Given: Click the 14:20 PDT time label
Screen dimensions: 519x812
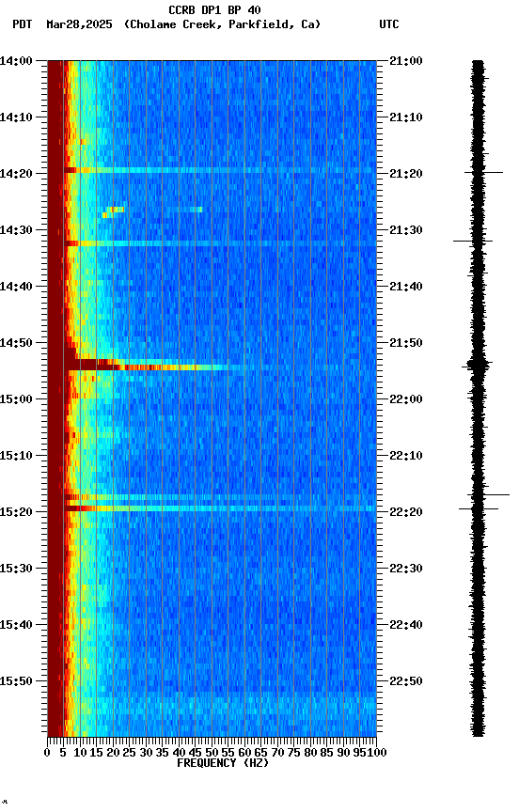Looking at the screenshot, I should pyautogui.click(x=16, y=174).
